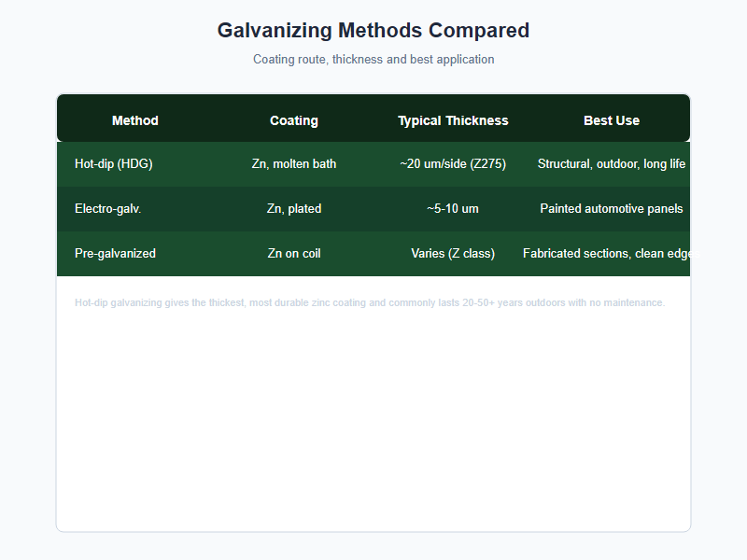747x560 pixels.
Task: Click the 'Zn, molten bath' cell
Action: point(294,164)
